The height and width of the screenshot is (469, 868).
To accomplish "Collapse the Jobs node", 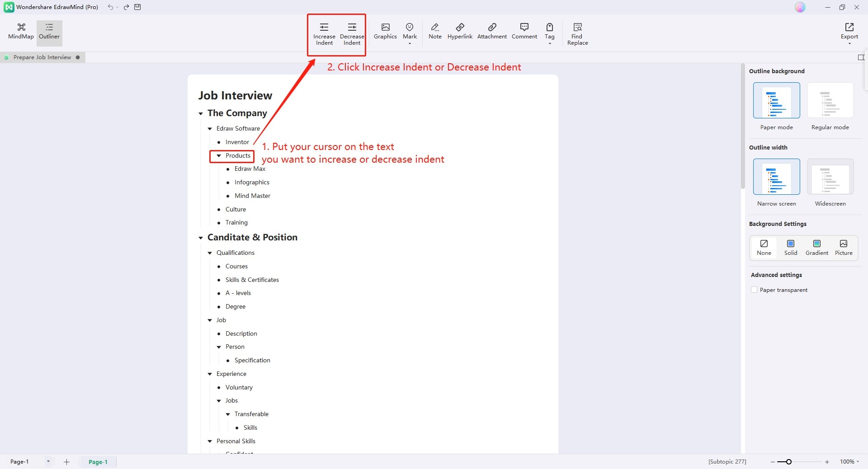I will tap(219, 401).
